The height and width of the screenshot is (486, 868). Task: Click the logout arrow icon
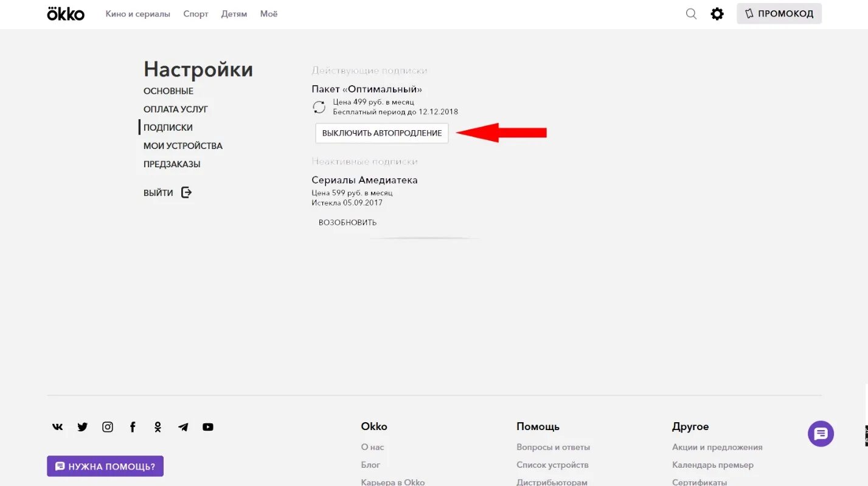tap(187, 193)
